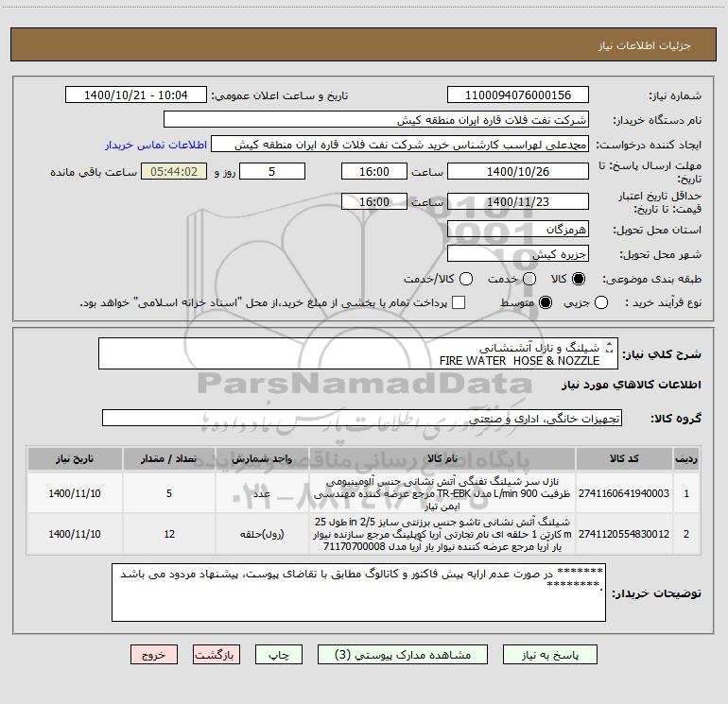Select the متوسط purchase type radio
This screenshot has height=704, width=728.
point(546,302)
